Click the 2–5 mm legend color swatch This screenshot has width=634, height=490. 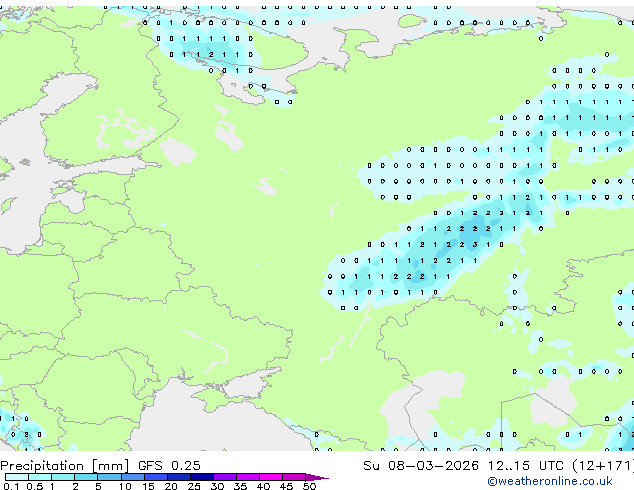[x=86, y=477]
